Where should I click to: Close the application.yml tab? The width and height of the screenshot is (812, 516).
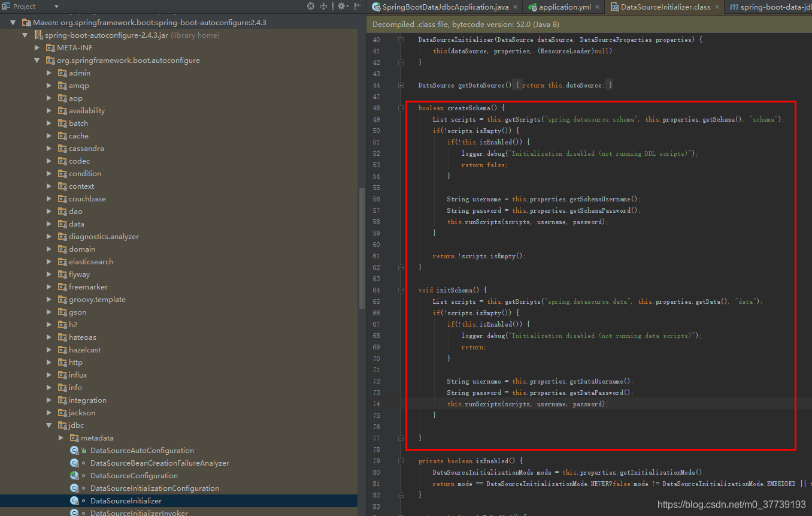pyautogui.click(x=597, y=7)
